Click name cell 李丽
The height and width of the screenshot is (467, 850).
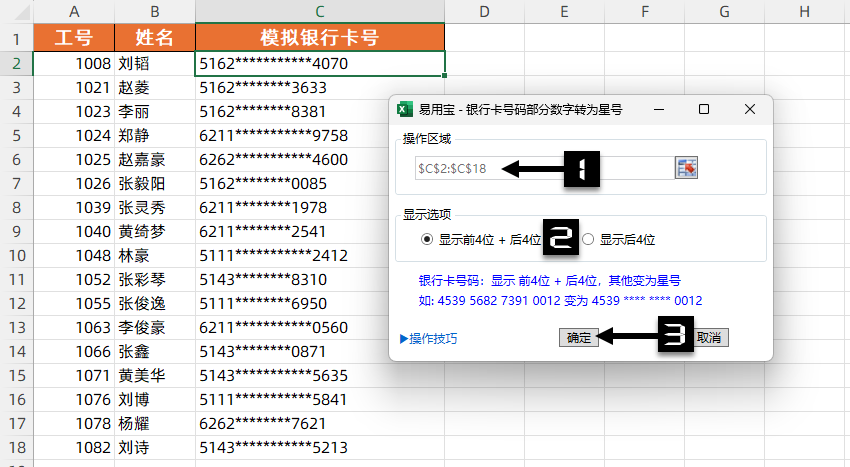(154, 112)
